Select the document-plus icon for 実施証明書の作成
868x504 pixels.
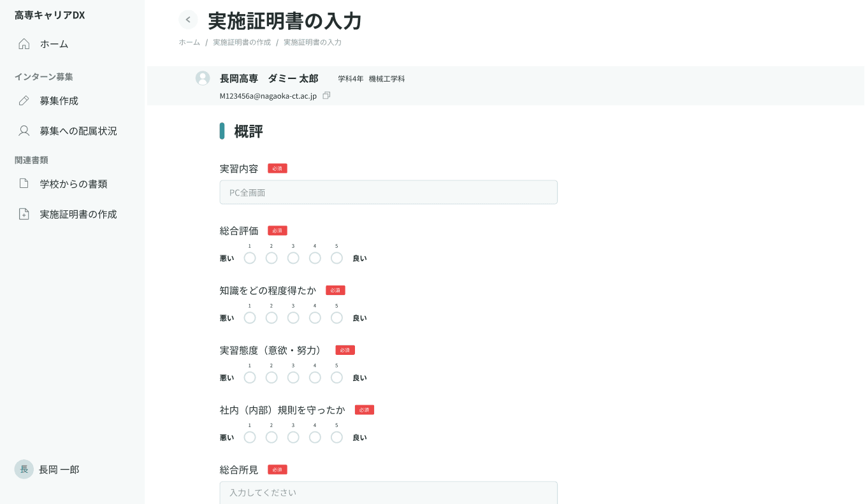coord(24,214)
